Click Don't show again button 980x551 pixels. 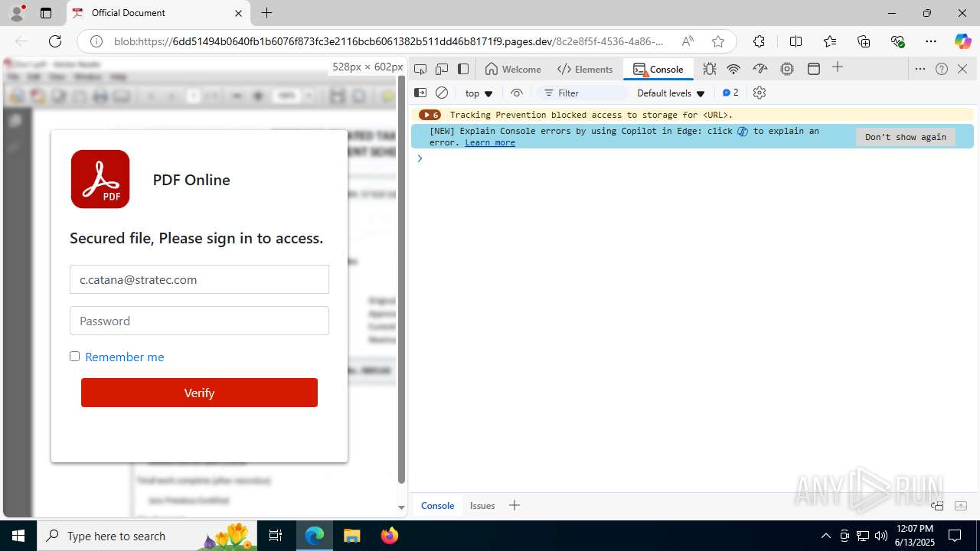point(906,137)
